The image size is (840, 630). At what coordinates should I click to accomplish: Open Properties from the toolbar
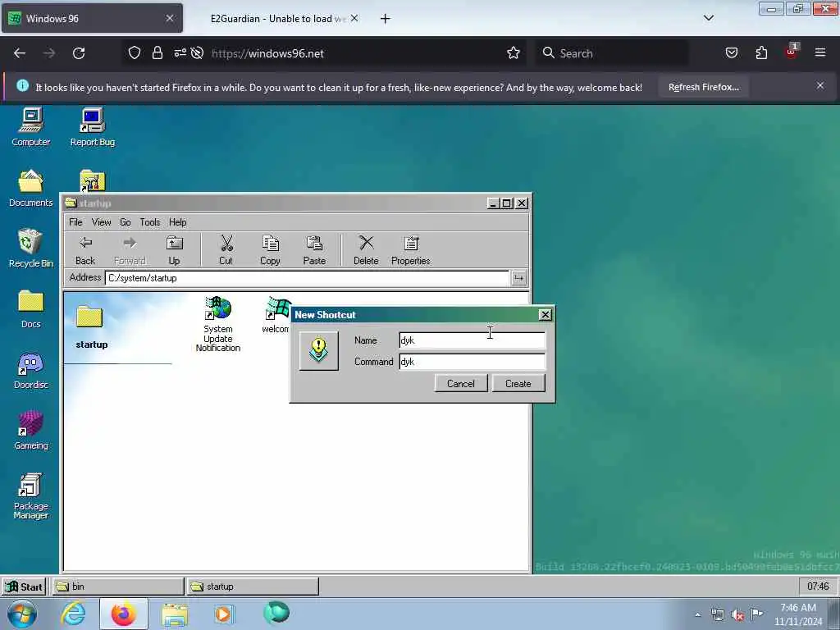[x=411, y=250]
